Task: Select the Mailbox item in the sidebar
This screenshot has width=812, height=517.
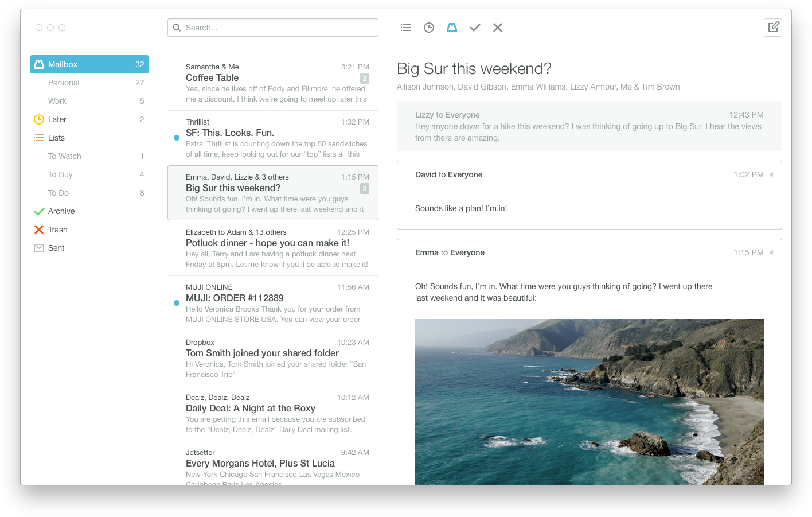Action: (89, 64)
